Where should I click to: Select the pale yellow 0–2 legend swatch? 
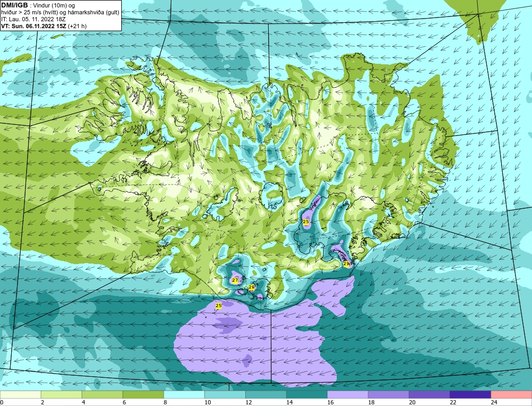point(21,395)
